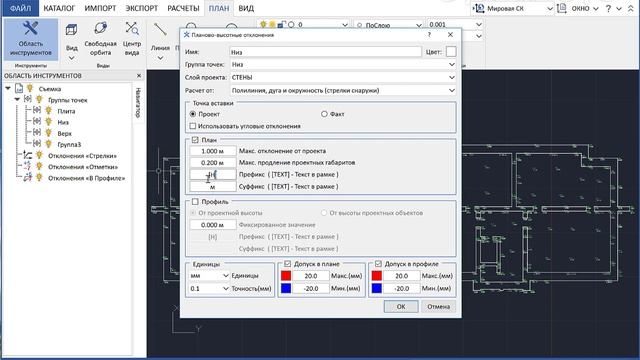Open the Расчет от dropdown
Screen dimensions: 640x360
pos(343,90)
